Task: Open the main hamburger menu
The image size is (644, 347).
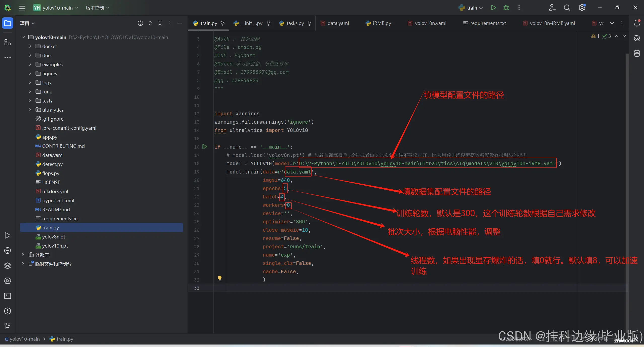Action: (22, 8)
